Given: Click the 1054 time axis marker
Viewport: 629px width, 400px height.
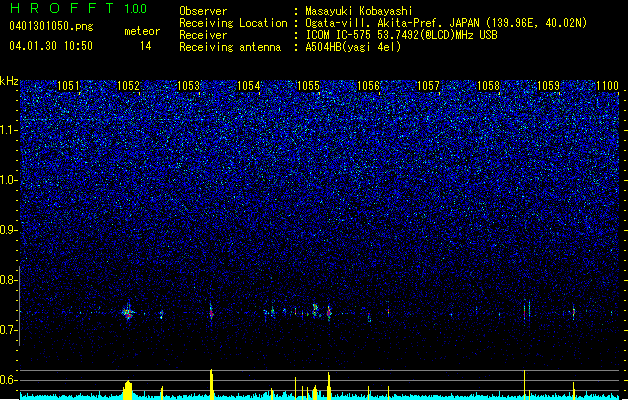Looking at the screenshot, I should point(248,86).
